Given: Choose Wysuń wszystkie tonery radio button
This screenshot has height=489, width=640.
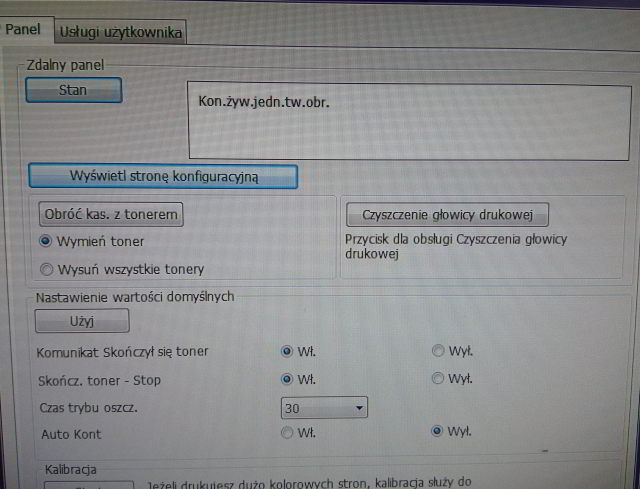Looking at the screenshot, I should point(46,269).
